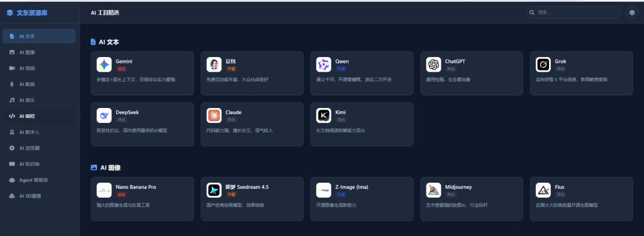Open the AI 图像 sidebar category
Viewport: 644px width, 236px height.
[39, 52]
